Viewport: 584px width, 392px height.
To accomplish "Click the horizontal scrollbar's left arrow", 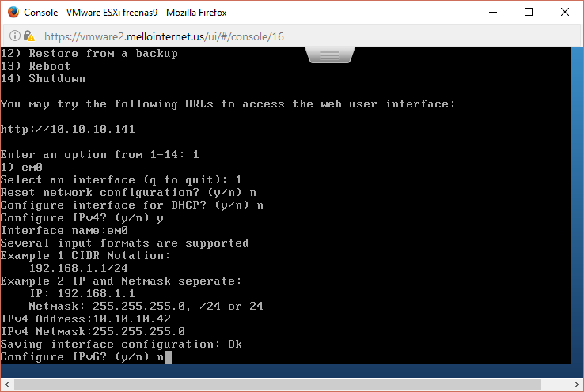I will [x=6, y=385].
